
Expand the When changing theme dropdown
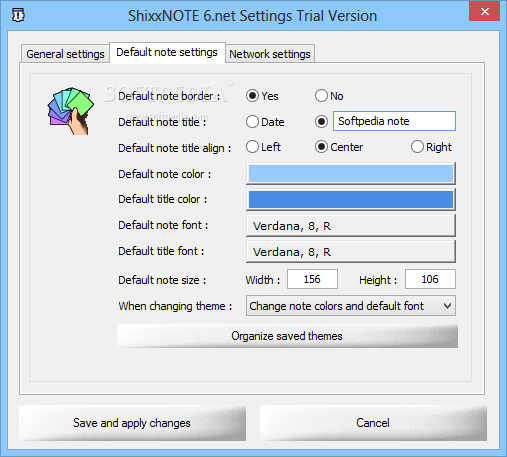click(x=351, y=306)
